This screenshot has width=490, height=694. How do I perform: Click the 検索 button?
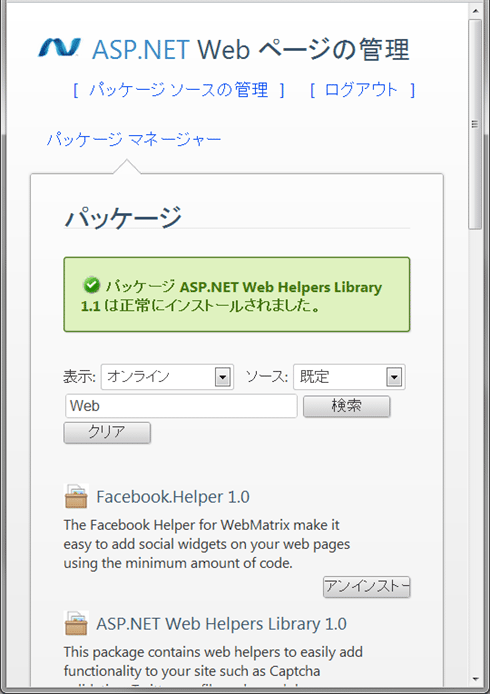pos(347,406)
